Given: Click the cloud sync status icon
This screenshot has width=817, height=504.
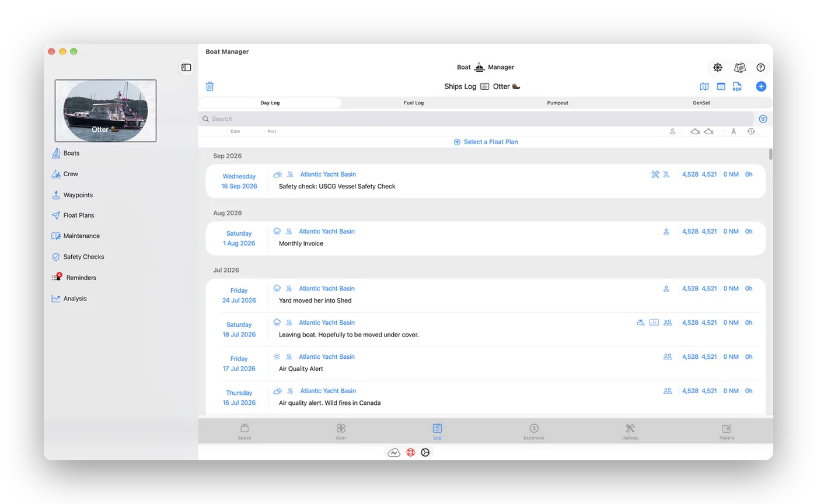Looking at the screenshot, I should [394, 453].
